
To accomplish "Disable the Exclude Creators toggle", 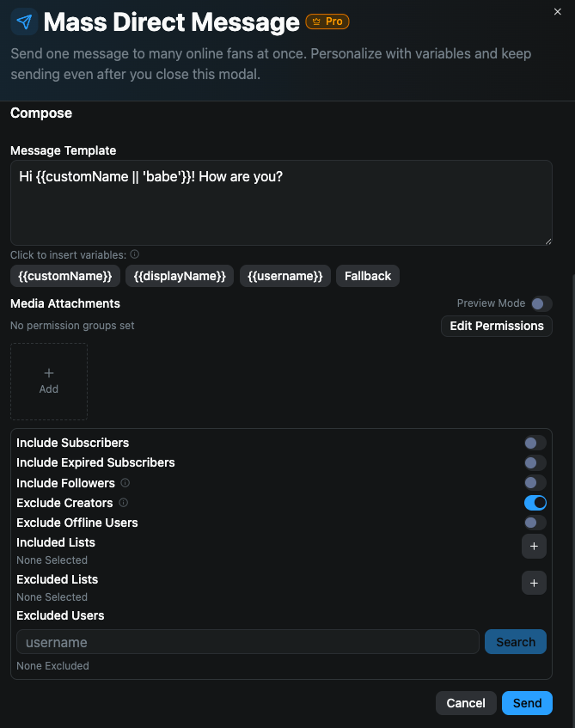I will 535,503.
